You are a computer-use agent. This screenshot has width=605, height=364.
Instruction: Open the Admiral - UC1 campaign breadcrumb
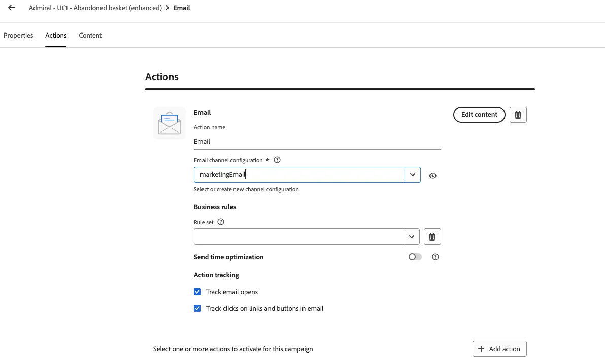click(95, 8)
